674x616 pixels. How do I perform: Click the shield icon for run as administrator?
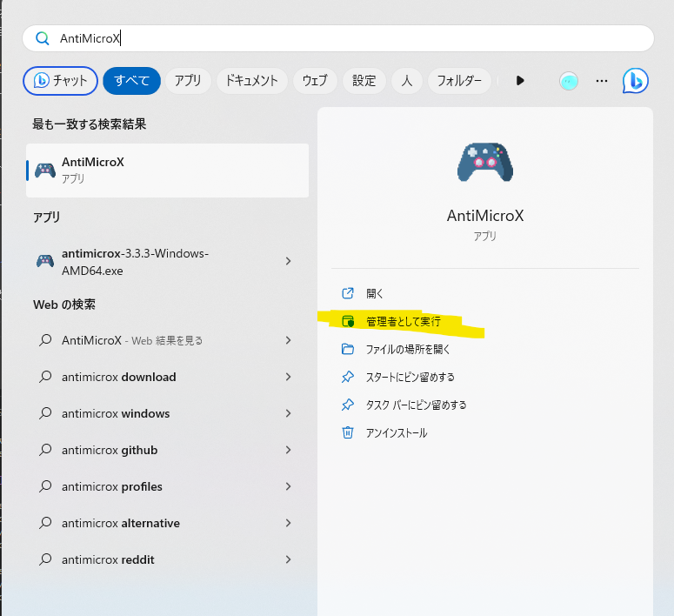[347, 321]
